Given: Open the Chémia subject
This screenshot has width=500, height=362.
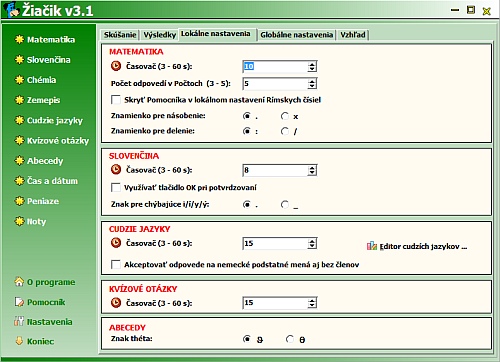Looking at the screenshot, I should coord(41,80).
